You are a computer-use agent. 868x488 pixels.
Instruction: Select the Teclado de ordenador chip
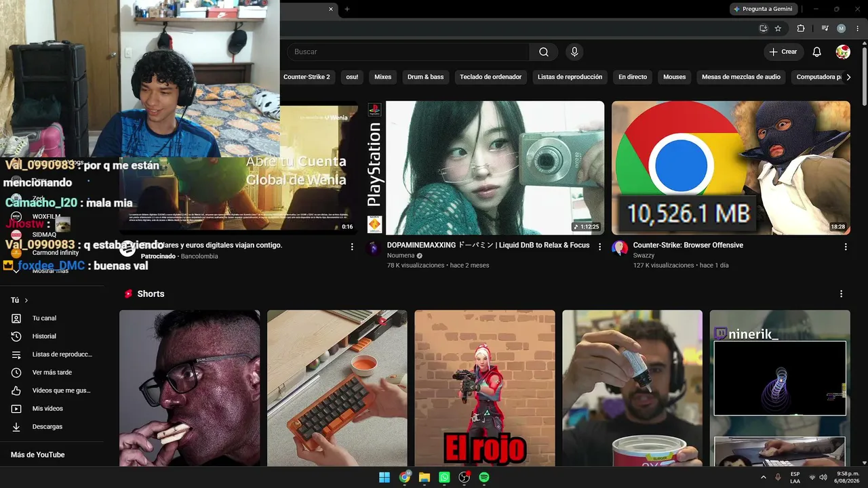coord(491,77)
